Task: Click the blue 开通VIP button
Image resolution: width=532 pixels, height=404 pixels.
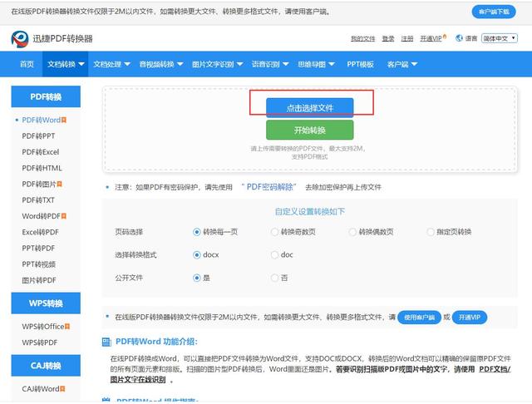Action: tap(470, 318)
